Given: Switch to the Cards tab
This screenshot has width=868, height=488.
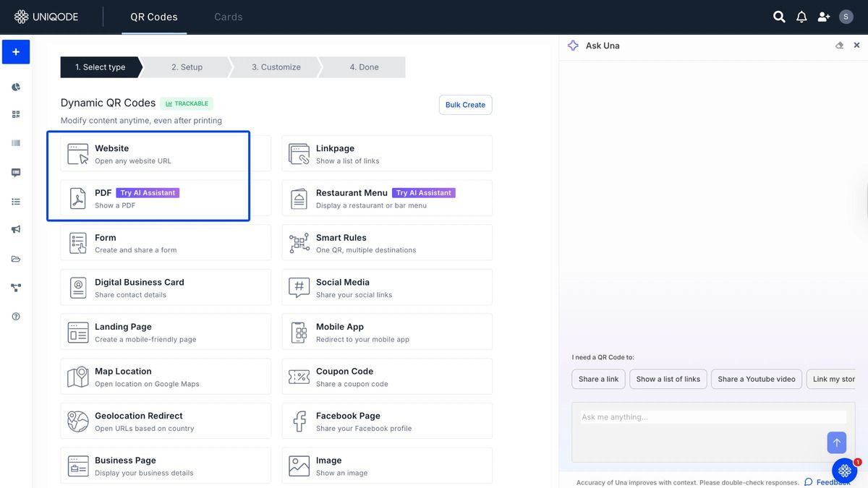Looking at the screenshot, I should (x=229, y=17).
